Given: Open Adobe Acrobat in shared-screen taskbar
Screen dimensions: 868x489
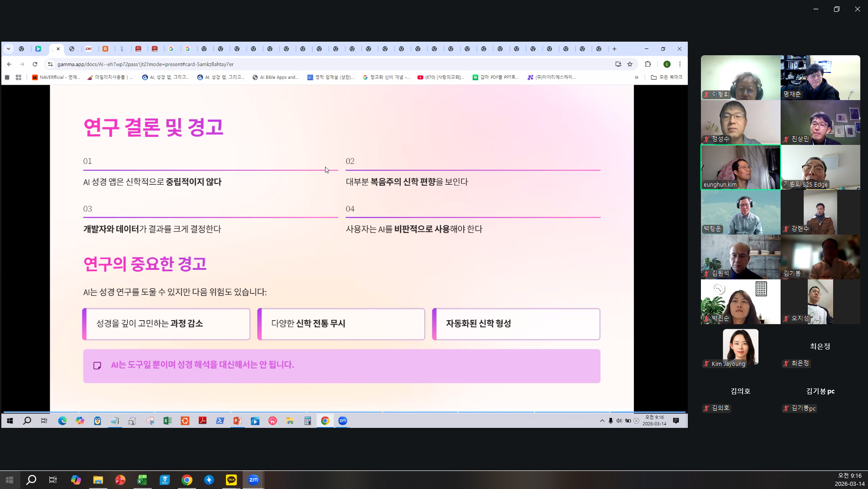Looking at the screenshot, I should (202, 421).
